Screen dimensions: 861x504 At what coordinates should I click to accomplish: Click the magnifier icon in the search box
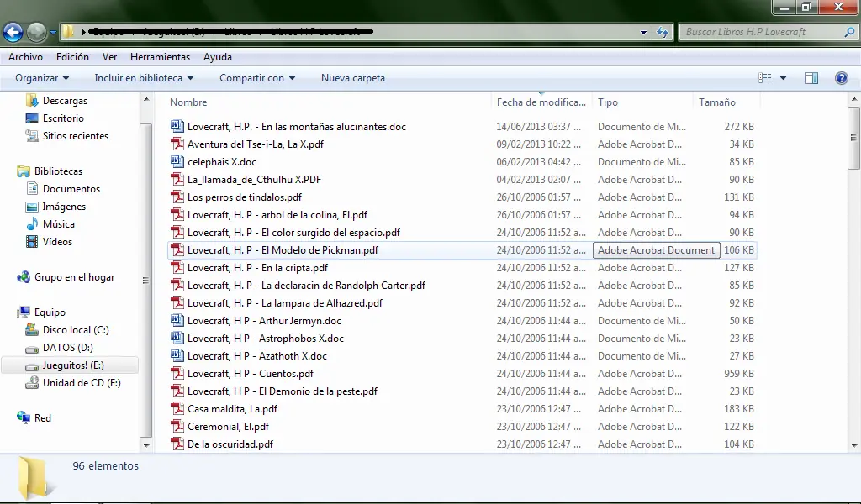[x=849, y=32]
